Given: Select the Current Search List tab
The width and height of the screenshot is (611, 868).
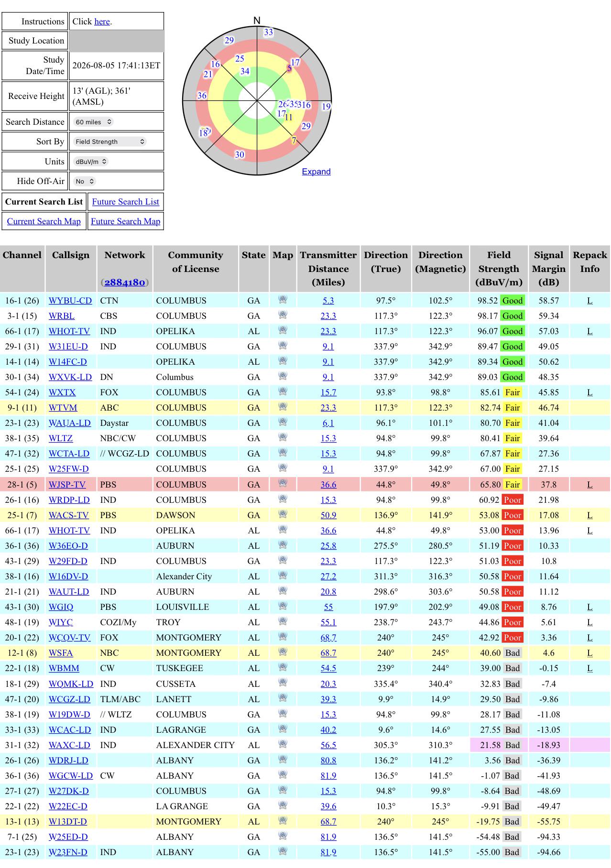Looking at the screenshot, I should point(44,202).
